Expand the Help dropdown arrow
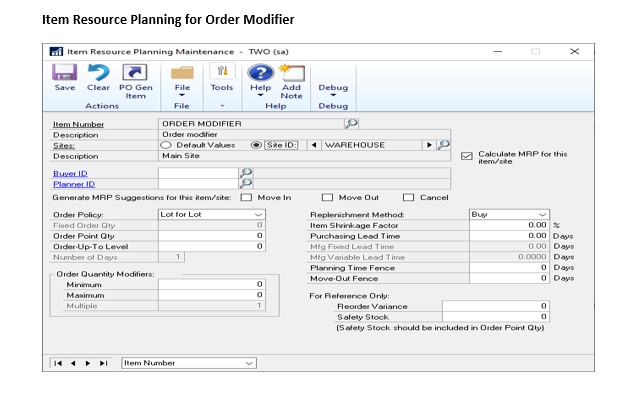Image resolution: width=626 pixels, height=396 pixels. (x=260, y=95)
